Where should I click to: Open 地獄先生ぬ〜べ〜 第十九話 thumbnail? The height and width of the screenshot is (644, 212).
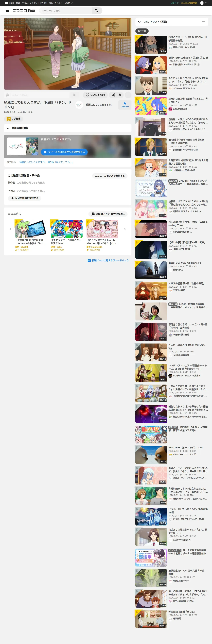[x=151, y=578]
